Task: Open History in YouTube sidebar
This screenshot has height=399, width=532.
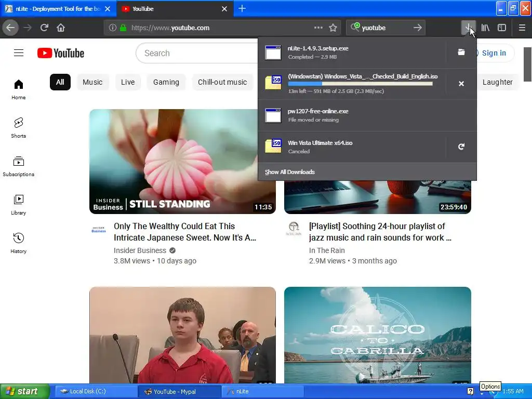Action: (18, 243)
